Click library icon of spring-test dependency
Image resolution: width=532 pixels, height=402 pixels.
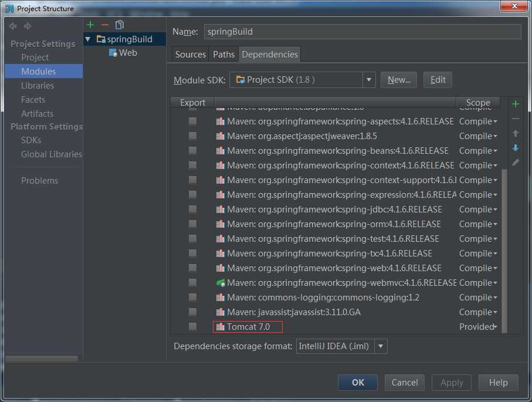220,239
